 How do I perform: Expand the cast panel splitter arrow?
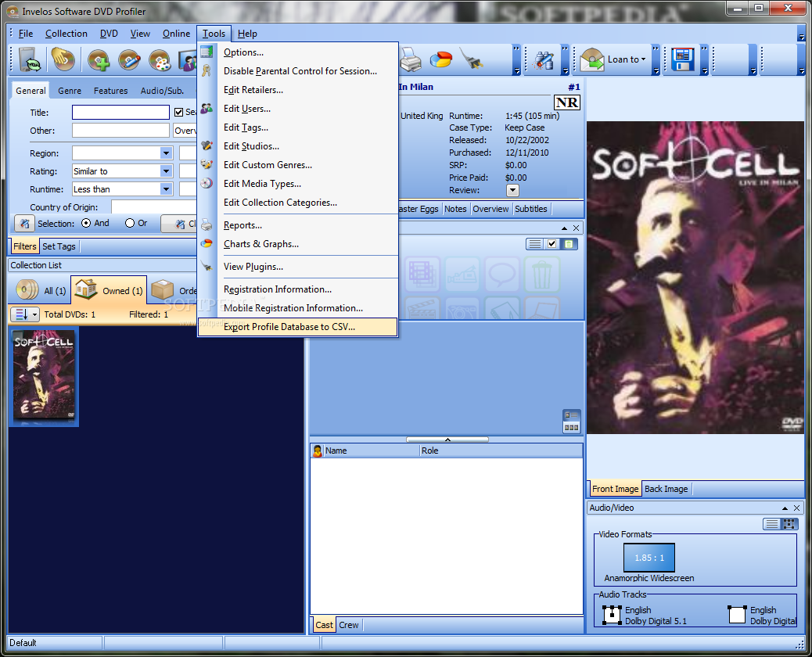447,440
